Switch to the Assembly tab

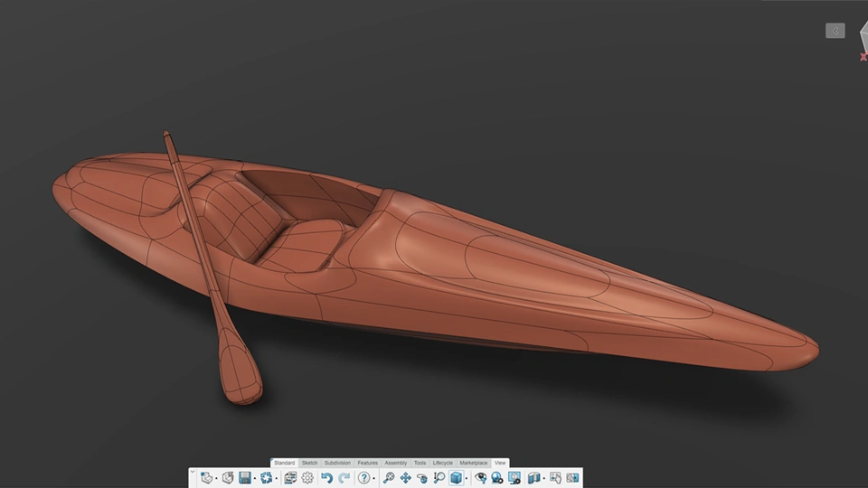(396, 463)
